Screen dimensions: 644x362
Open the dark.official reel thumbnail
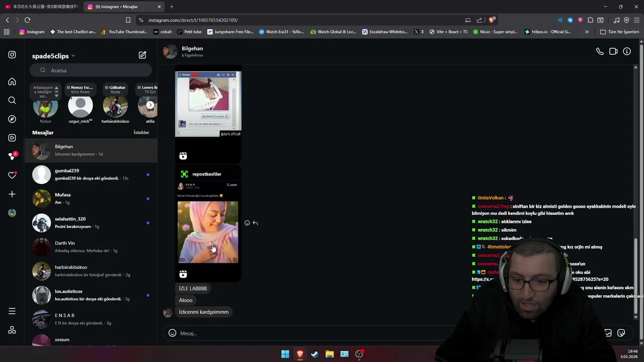pyautogui.click(x=208, y=104)
